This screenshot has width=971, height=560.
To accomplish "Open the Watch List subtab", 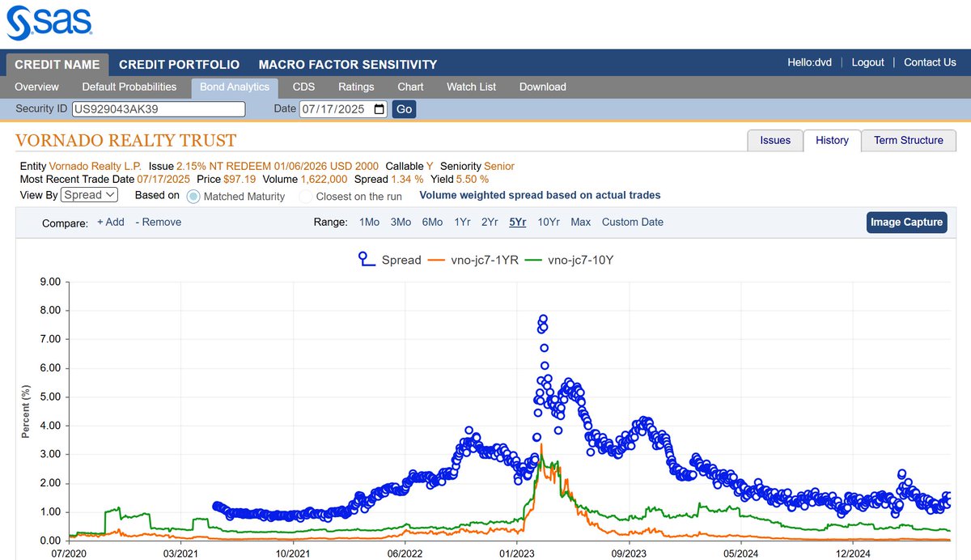I will coord(472,87).
